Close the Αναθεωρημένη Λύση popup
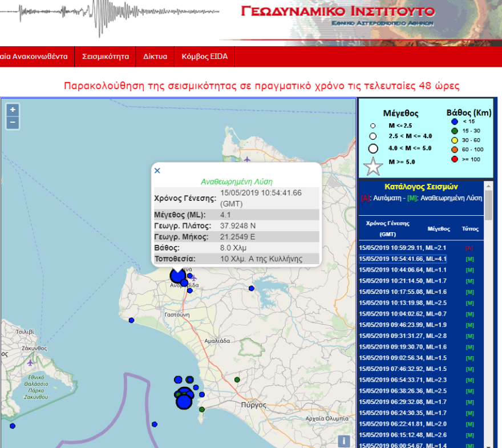The height and width of the screenshot is (448, 502). [158, 171]
